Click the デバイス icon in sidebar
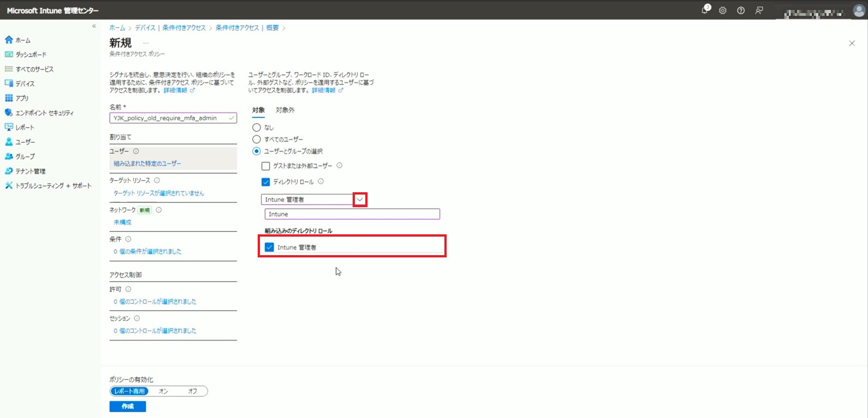Viewport: 868px width, 418px height. 9,83
